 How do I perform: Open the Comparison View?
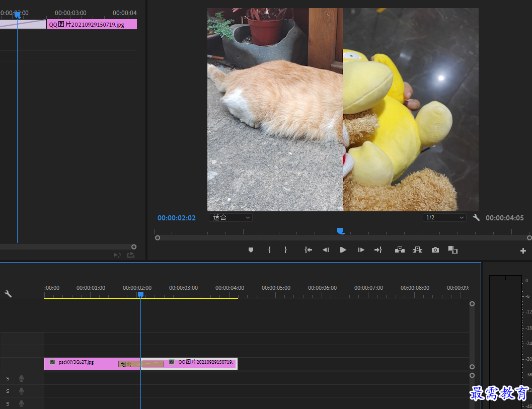click(x=452, y=250)
